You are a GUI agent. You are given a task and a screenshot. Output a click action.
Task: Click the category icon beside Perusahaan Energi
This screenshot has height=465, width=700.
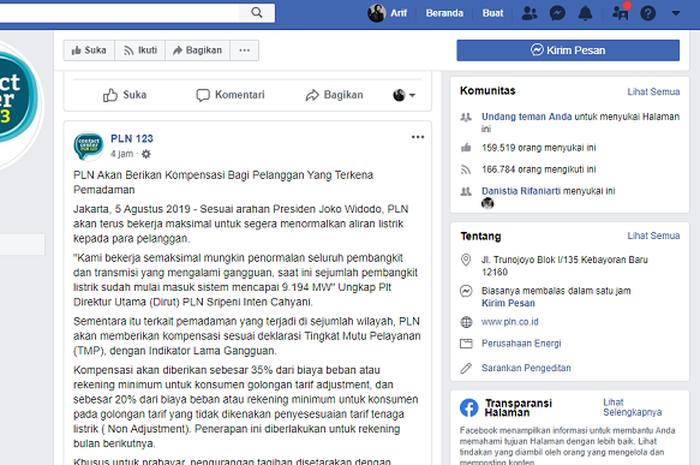[x=466, y=344]
